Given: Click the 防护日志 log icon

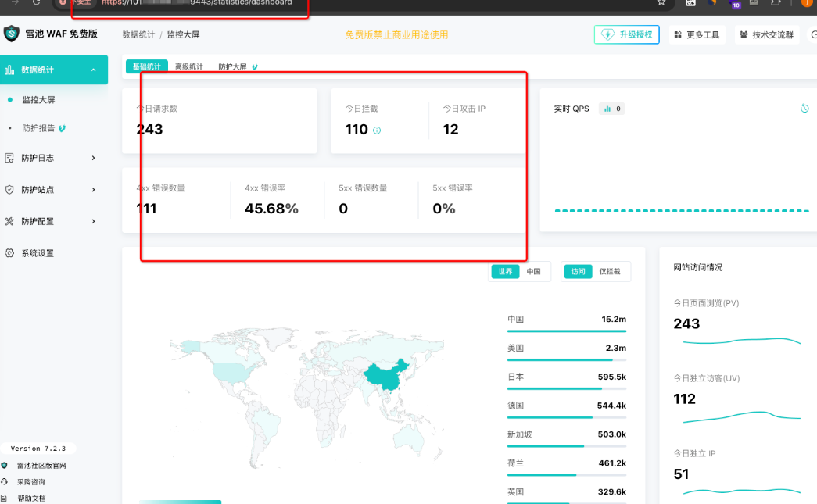Looking at the screenshot, I should pos(9,158).
